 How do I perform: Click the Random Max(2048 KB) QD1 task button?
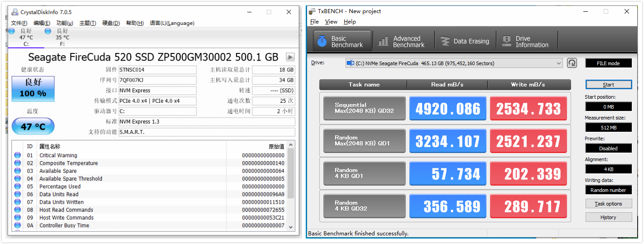click(365, 141)
